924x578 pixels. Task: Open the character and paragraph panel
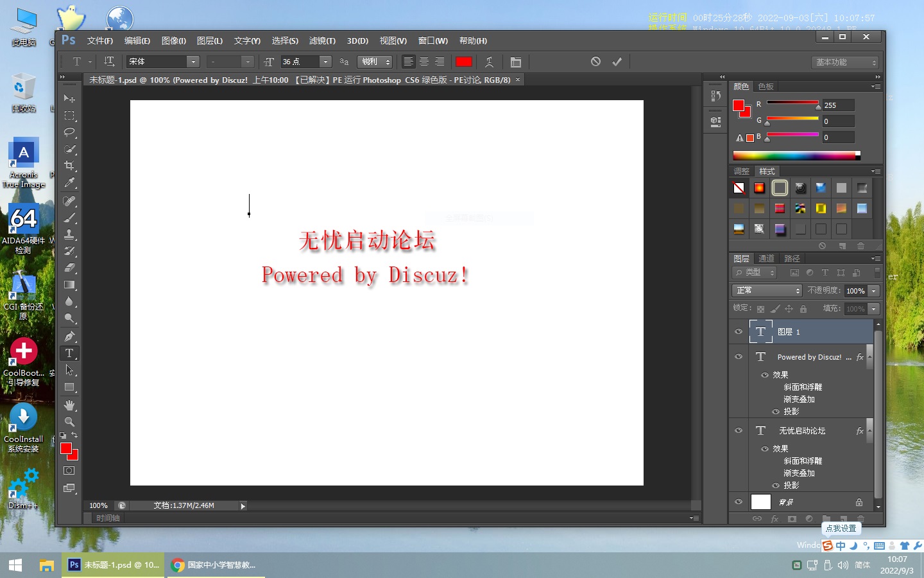click(515, 62)
